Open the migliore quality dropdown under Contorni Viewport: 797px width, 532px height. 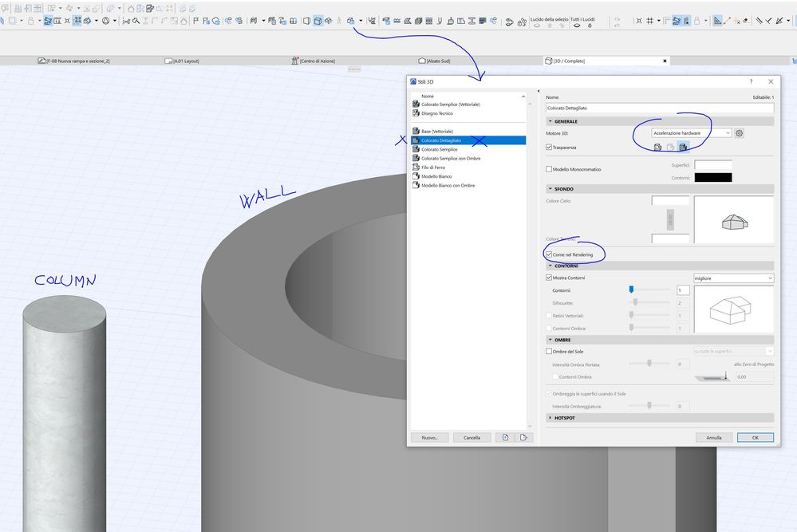[x=733, y=278]
